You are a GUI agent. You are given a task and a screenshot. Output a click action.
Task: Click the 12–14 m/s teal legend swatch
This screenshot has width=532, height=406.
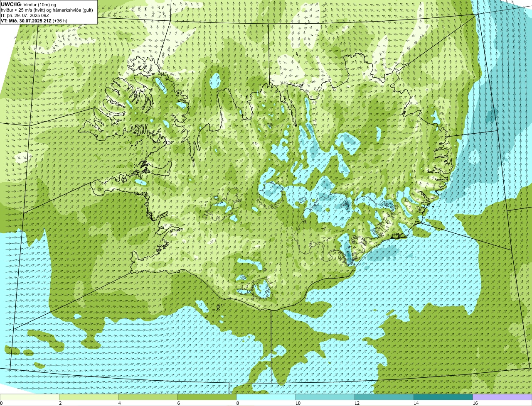(x=384, y=397)
